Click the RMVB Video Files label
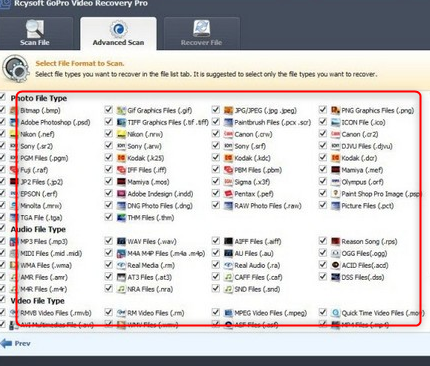Viewport: 430px width, 366px height. [x=56, y=313]
